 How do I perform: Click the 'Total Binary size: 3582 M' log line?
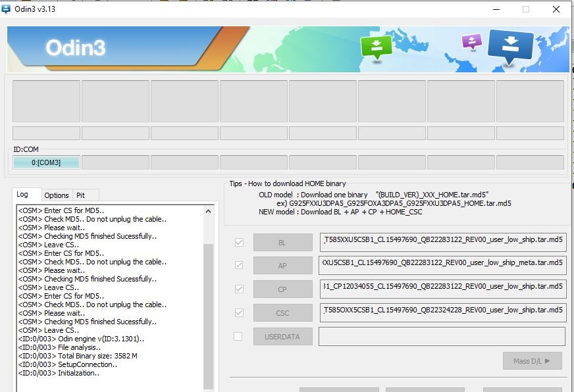[x=78, y=356]
